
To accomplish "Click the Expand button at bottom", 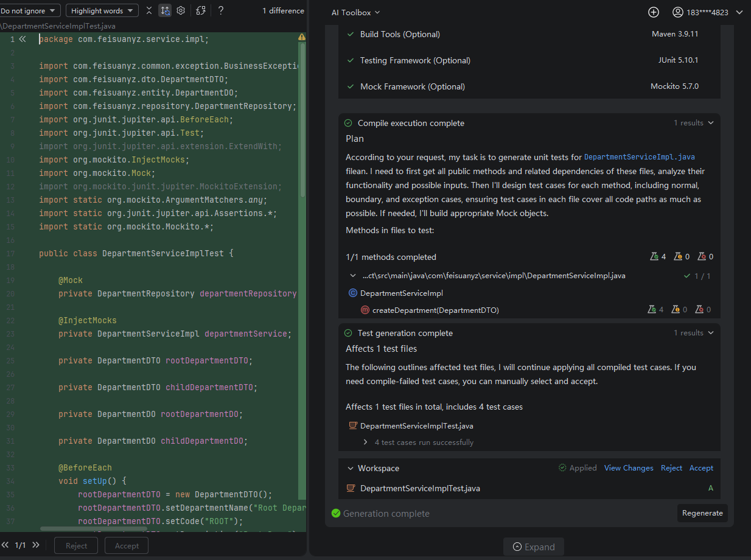I will (x=534, y=547).
